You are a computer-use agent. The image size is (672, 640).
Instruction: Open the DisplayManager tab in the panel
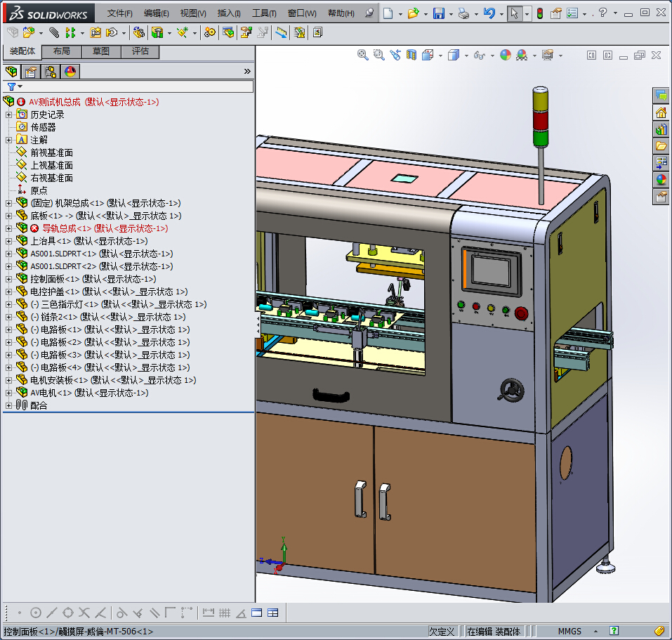(70, 72)
